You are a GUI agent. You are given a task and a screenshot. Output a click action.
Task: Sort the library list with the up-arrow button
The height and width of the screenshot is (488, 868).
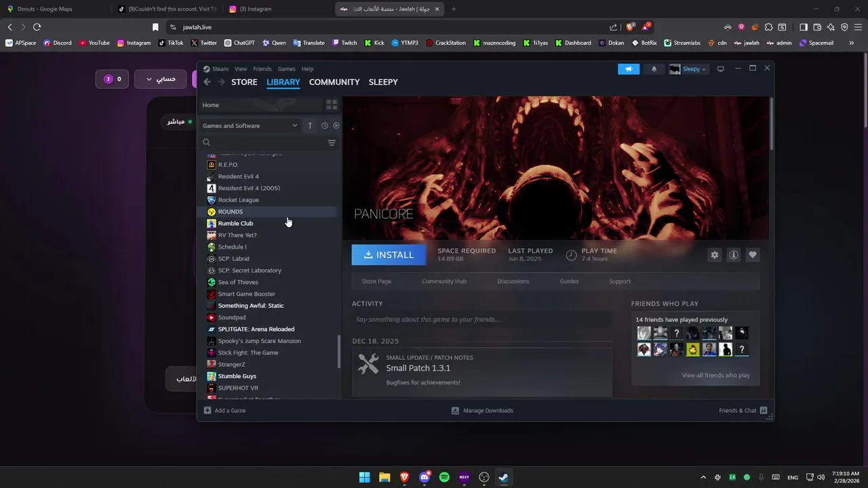coord(310,125)
